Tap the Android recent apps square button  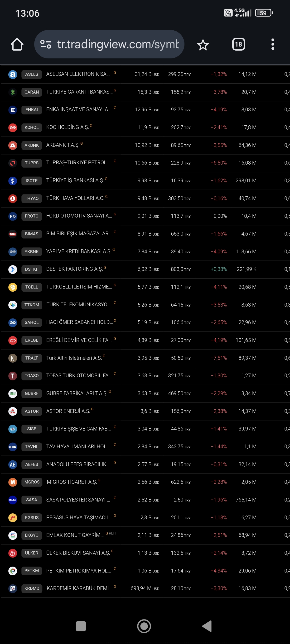coord(81,626)
